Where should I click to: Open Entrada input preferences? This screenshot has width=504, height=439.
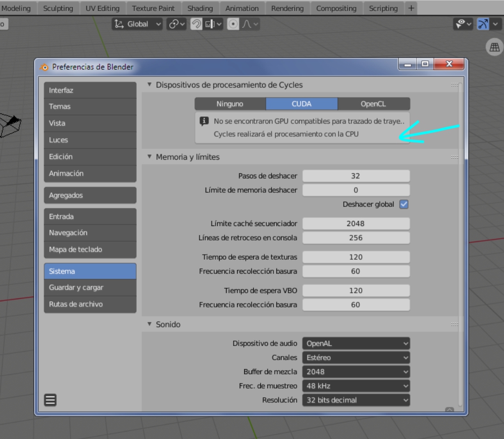90,216
